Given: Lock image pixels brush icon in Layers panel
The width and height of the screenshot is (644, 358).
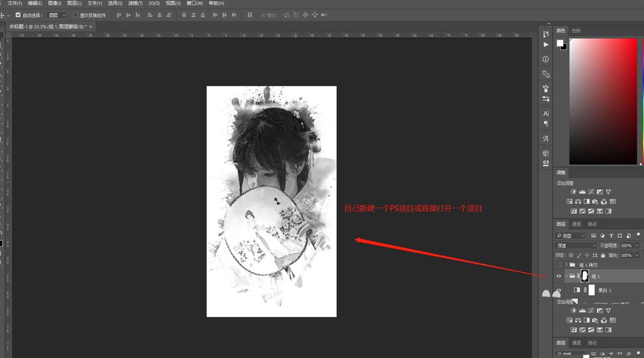Looking at the screenshot, I should [579, 255].
